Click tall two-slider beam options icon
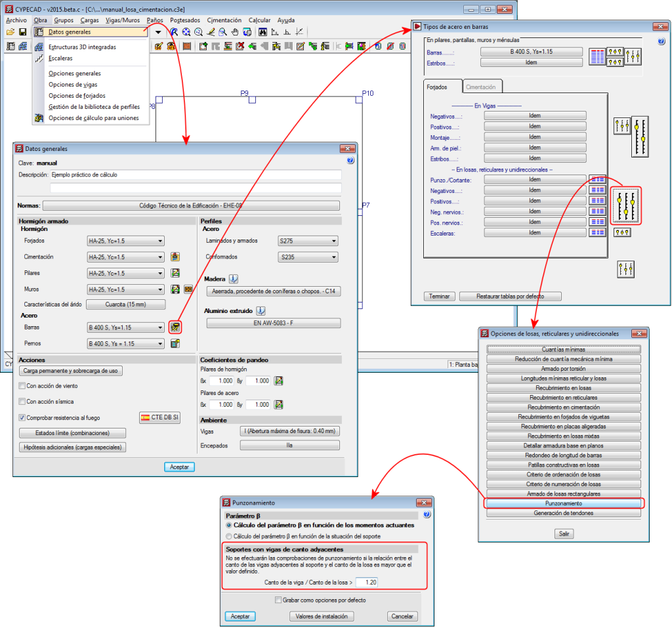The image size is (672, 628). click(x=640, y=136)
